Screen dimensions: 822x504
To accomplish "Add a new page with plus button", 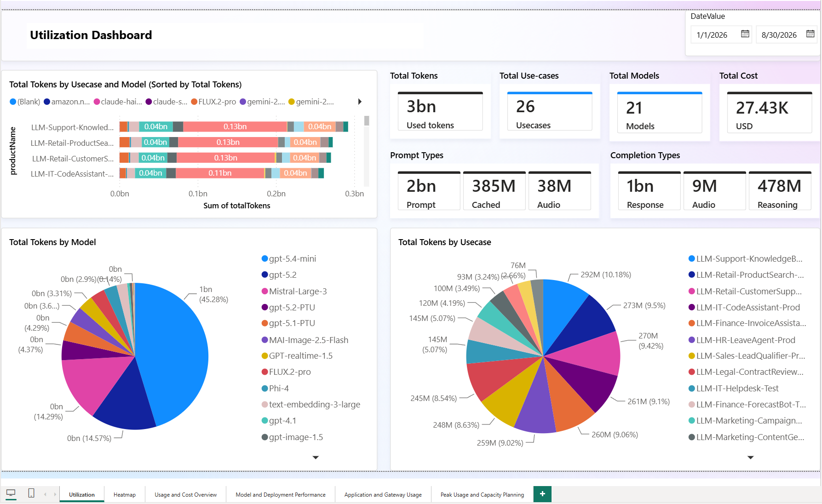I will pos(542,494).
